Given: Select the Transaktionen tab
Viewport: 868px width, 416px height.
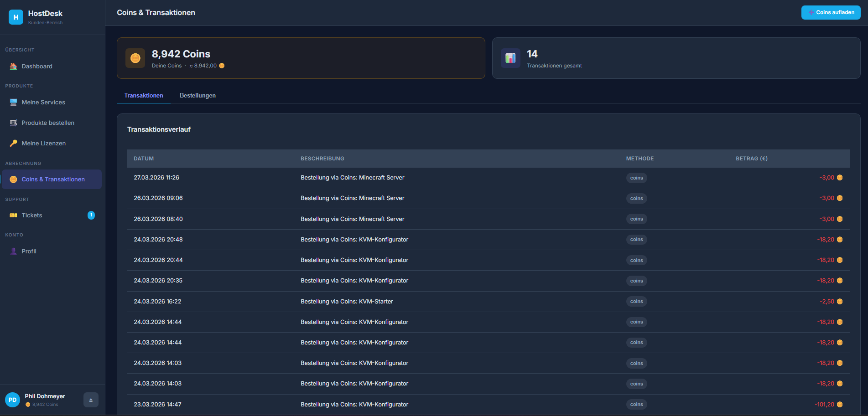Looking at the screenshot, I should (x=143, y=96).
